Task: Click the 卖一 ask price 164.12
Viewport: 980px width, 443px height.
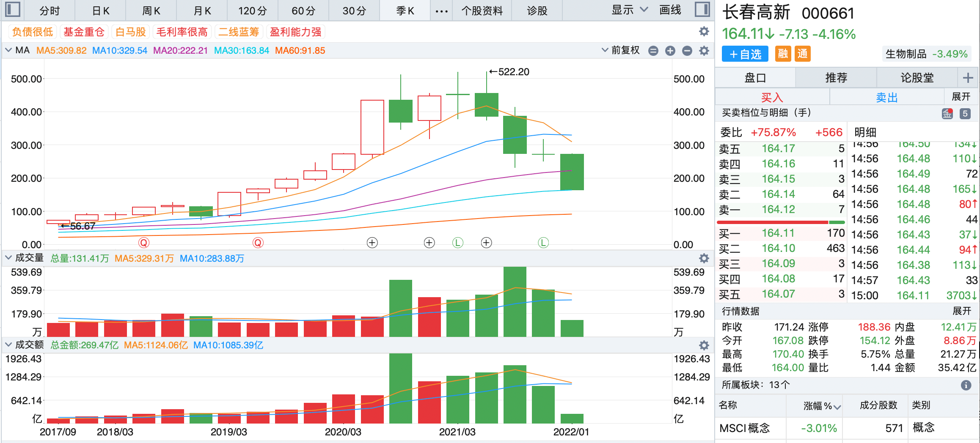Action: [x=778, y=210]
